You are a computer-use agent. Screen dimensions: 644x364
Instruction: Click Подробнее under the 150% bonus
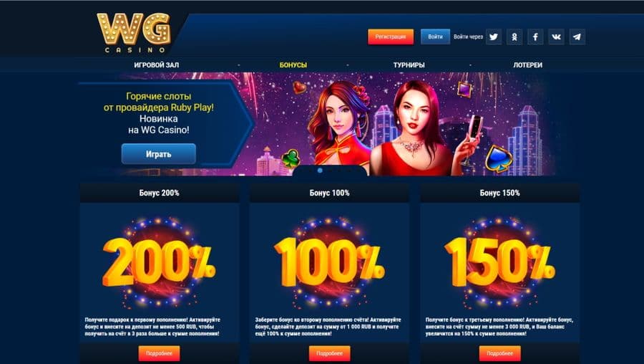tap(500, 353)
